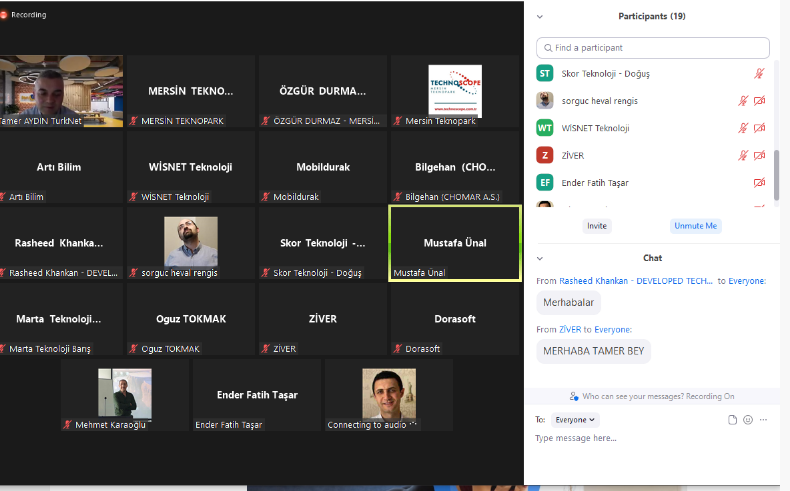Viewport: 790px width, 491px height.
Task: Click the photo avatar of sorguc heval rengis in list
Action: pos(545,101)
